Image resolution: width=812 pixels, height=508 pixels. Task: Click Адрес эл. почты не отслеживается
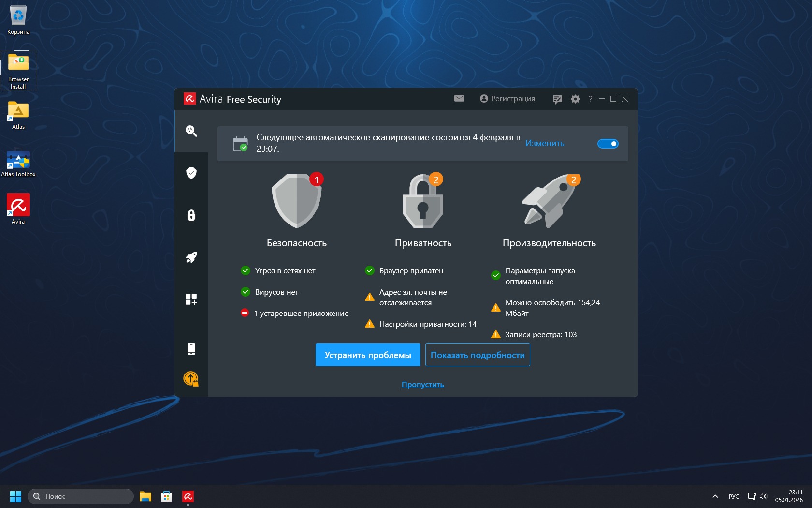tap(406, 298)
